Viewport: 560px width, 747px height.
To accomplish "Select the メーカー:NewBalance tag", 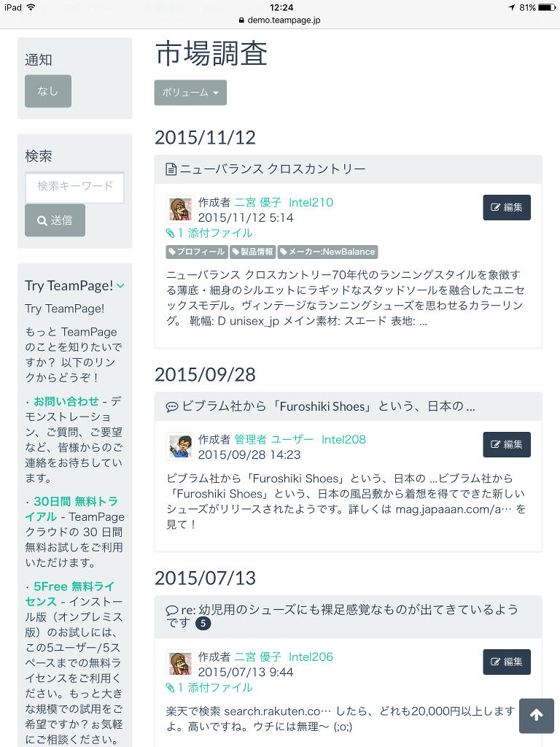I will click(x=327, y=252).
